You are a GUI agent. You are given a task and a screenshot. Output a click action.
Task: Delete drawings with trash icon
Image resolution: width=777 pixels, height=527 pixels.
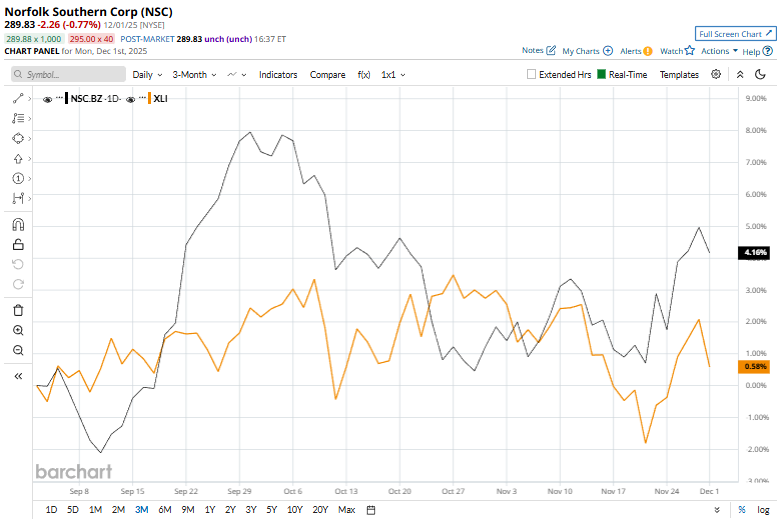[x=18, y=310]
